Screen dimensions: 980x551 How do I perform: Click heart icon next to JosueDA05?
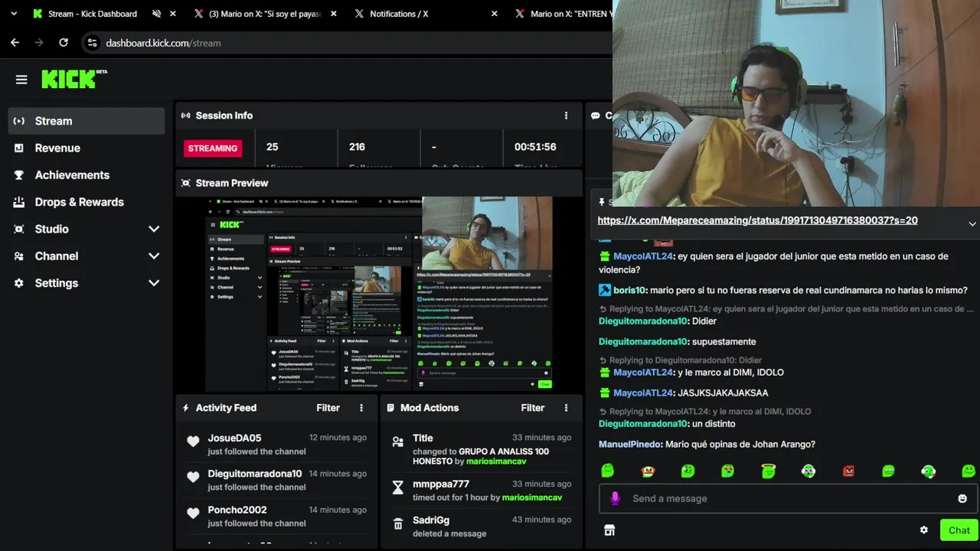tap(193, 441)
